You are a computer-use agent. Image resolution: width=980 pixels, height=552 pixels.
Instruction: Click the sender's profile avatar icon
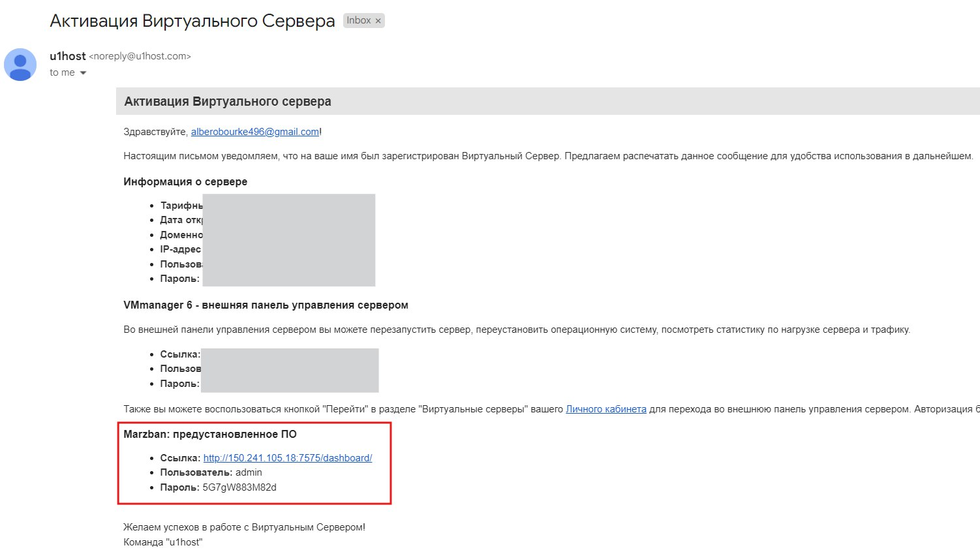pos(20,65)
